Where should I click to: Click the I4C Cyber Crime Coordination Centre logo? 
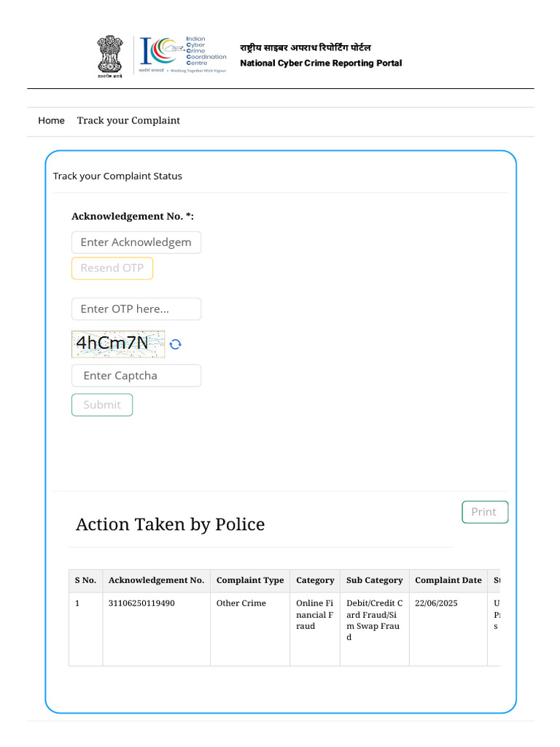click(x=182, y=54)
